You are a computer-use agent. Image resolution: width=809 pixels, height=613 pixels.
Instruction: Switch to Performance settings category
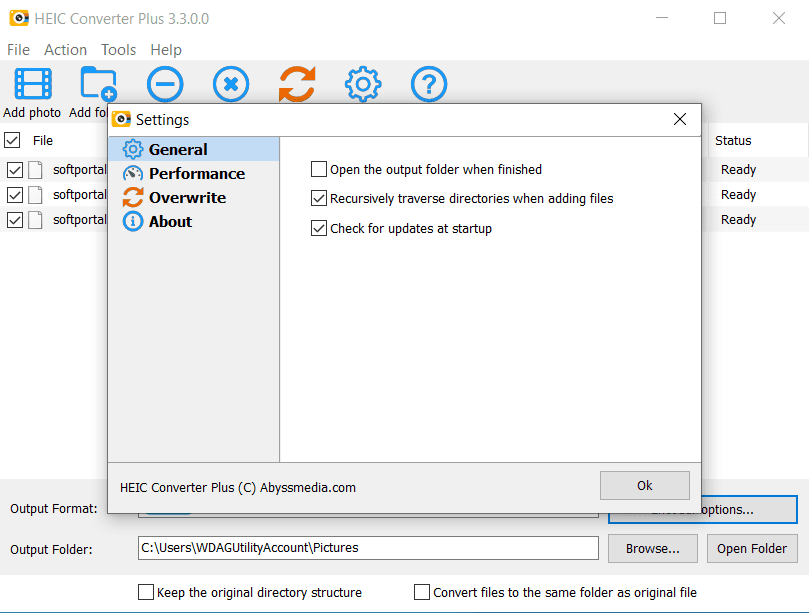point(194,173)
